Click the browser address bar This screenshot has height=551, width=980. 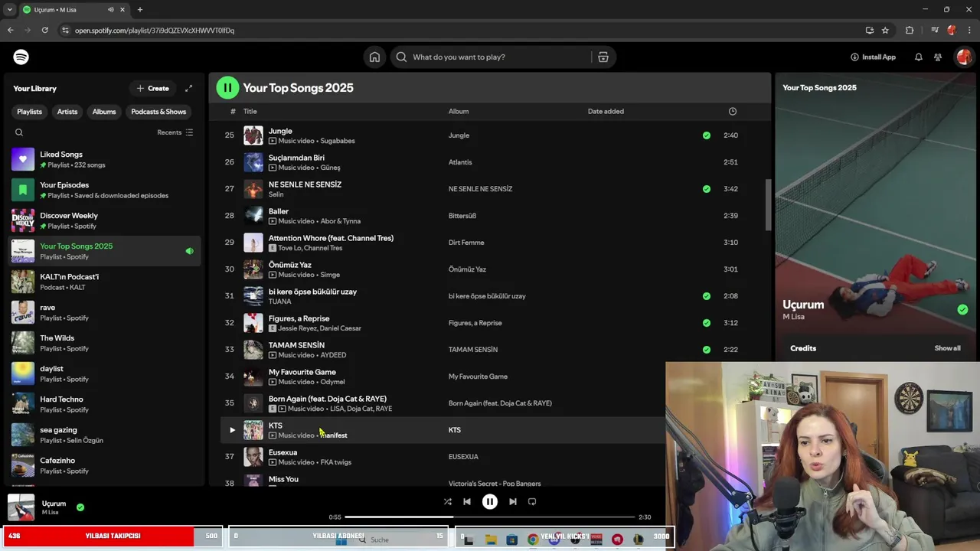click(x=459, y=31)
